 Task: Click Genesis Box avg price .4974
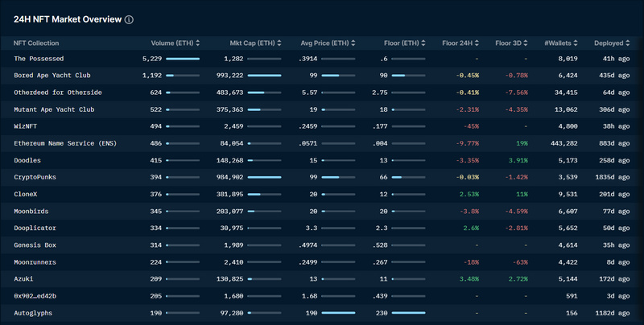(x=308, y=245)
